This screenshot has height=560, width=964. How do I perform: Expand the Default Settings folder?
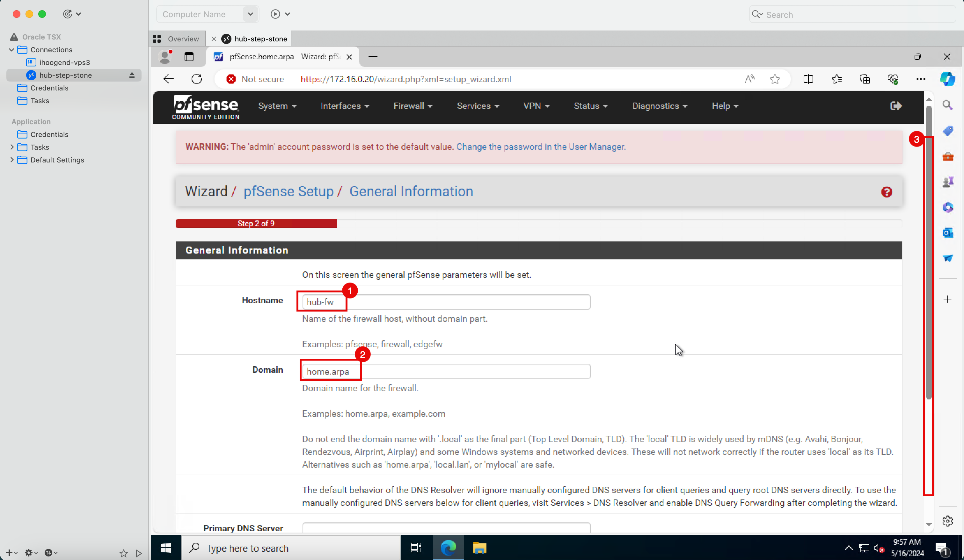click(11, 160)
